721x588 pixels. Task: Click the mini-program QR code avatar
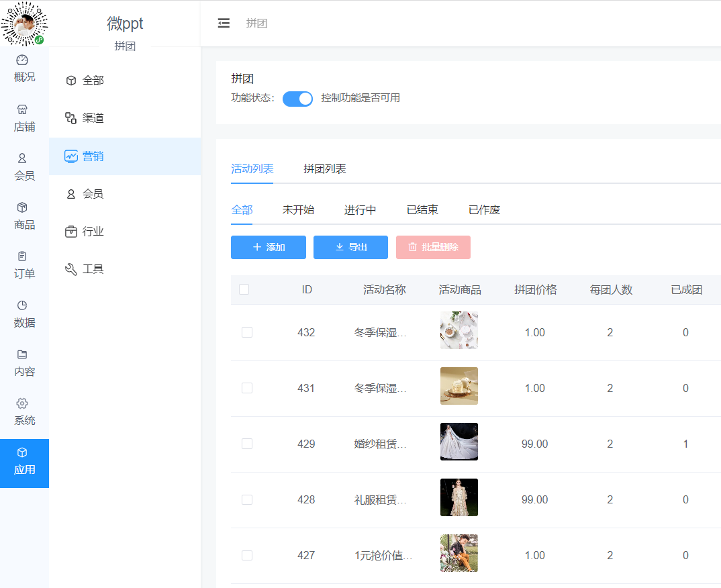[x=24, y=23]
